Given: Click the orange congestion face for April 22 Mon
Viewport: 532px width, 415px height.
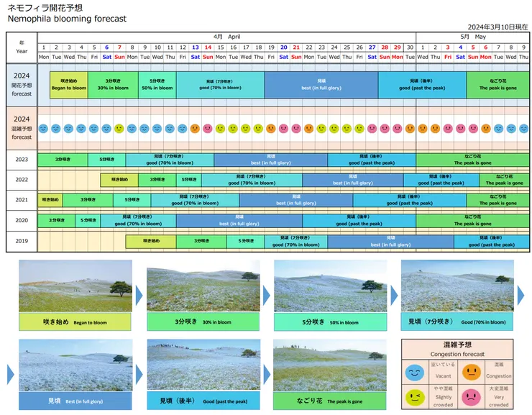Looking at the screenshot, I should coord(308,129).
